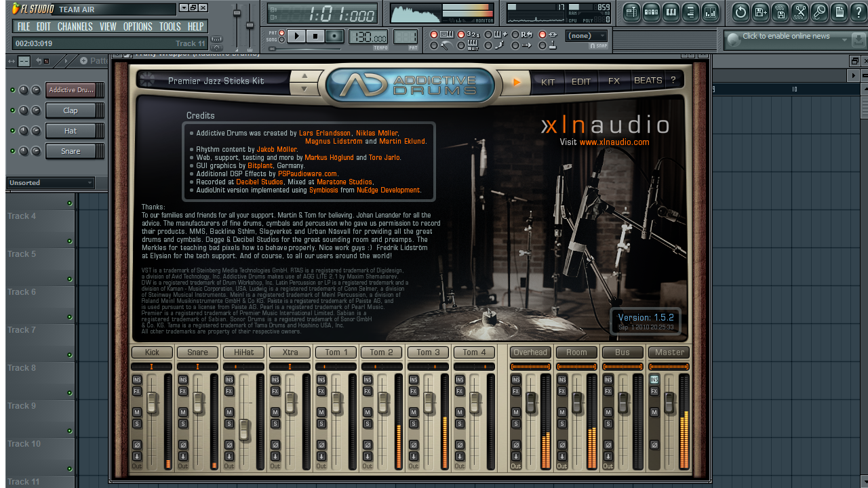Click the project Notepad icon
Screen dimensions: 868x488
(x=838, y=12)
